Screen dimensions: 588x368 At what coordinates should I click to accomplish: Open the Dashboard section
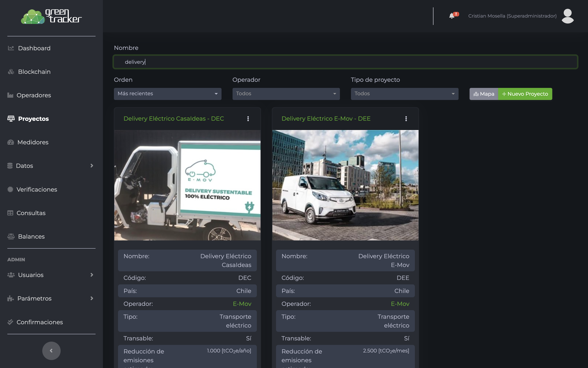pyautogui.click(x=34, y=48)
